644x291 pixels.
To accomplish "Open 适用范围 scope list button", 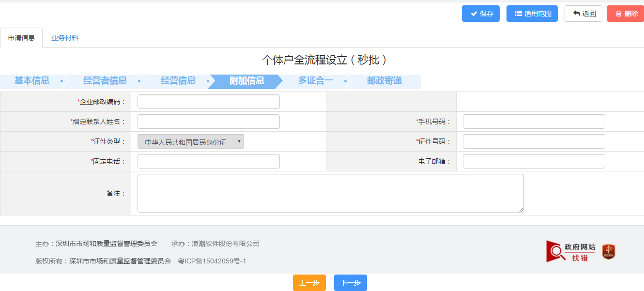I will point(532,14).
